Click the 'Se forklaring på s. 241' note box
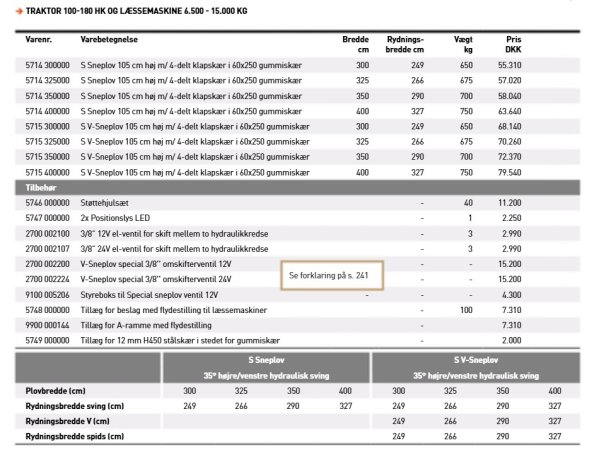 tap(331, 273)
